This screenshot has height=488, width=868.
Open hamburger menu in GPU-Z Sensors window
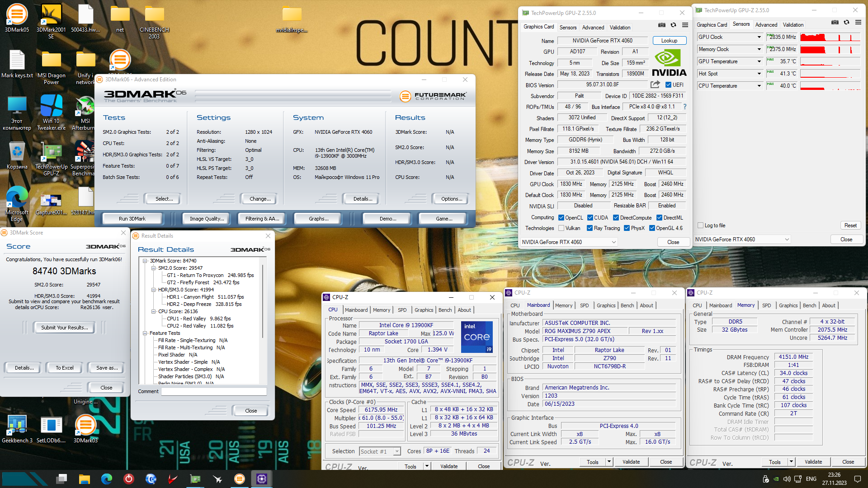click(x=858, y=23)
